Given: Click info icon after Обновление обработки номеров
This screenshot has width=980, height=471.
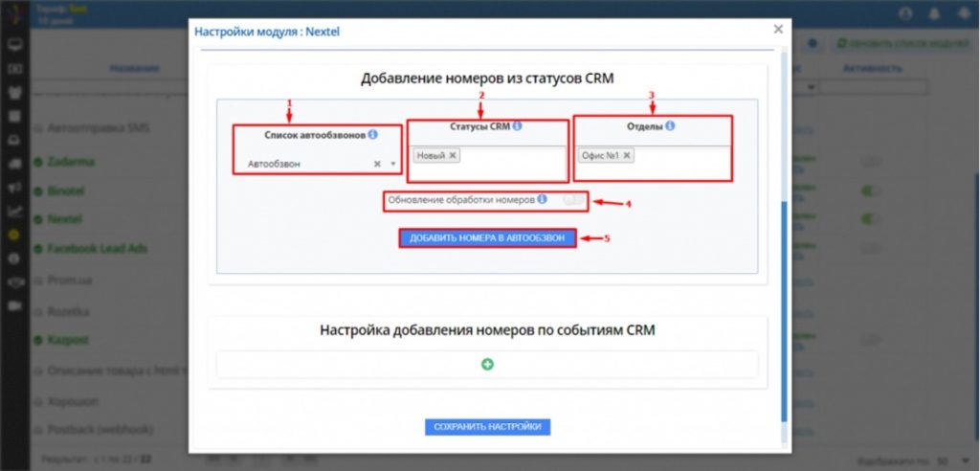Looking at the screenshot, I should (x=542, y=199).
